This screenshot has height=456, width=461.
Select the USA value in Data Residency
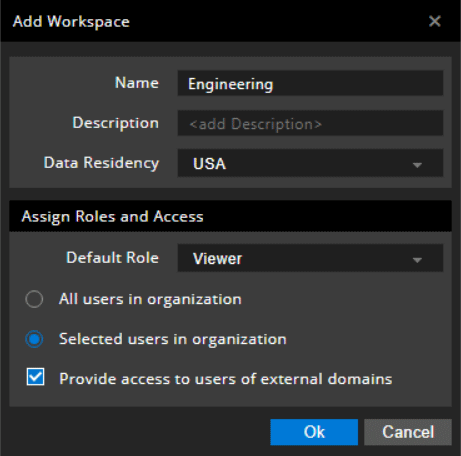point(210,164)
